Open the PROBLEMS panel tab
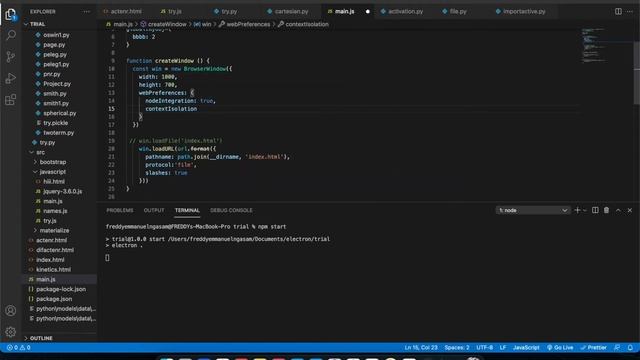 coord(120,210)
